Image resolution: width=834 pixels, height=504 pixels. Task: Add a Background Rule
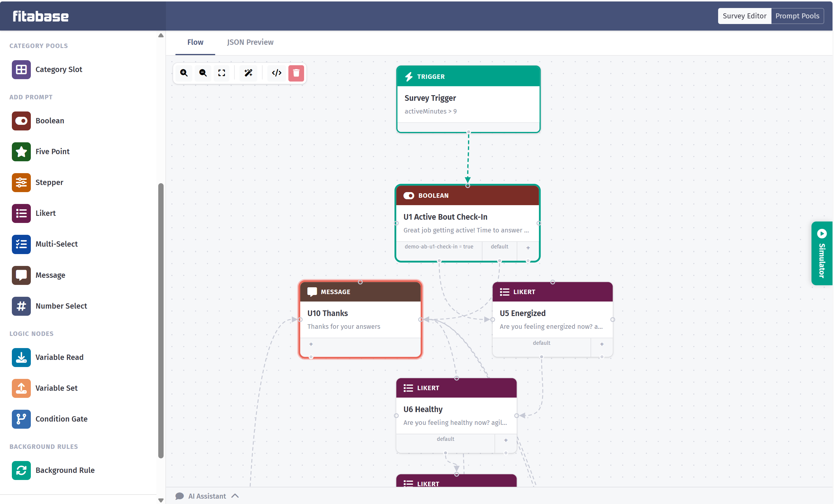21,470
